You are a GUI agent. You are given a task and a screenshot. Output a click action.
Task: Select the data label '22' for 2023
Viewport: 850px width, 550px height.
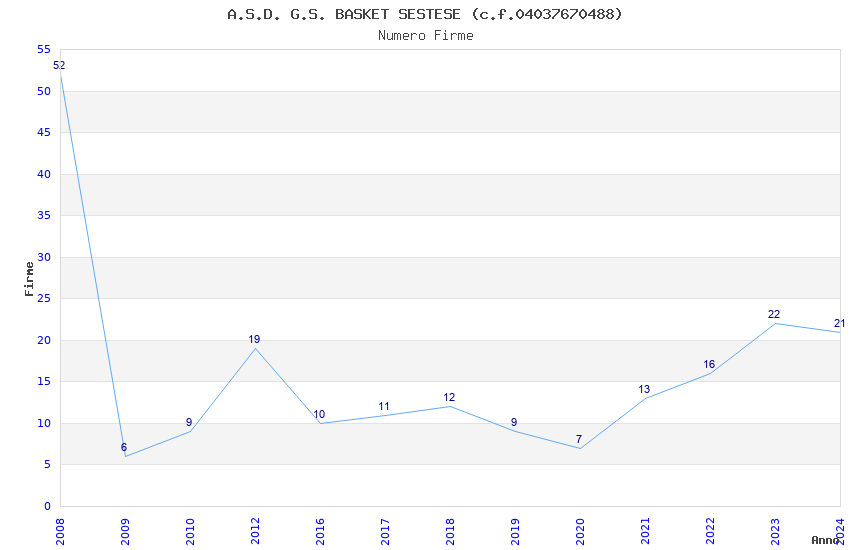point(774,315)
